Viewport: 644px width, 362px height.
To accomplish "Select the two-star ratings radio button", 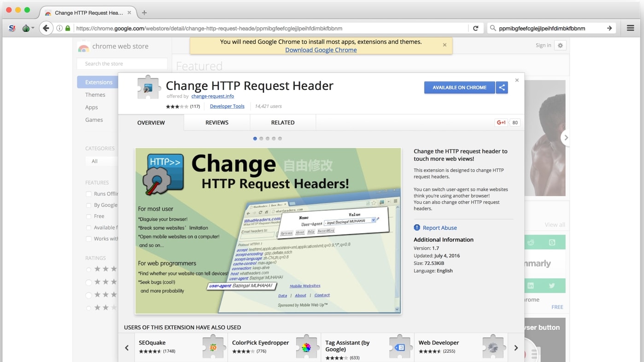I will pyautogui.click(x=88, y=308).
